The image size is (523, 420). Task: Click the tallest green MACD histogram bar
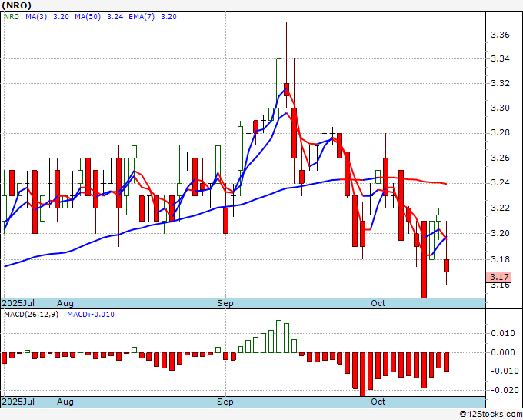(279, 336)
